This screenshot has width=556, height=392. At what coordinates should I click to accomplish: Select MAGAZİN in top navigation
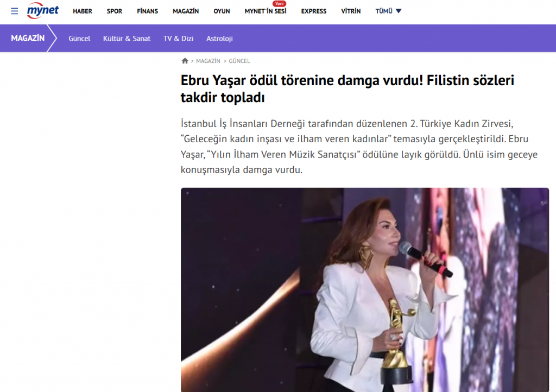point(186,11)
